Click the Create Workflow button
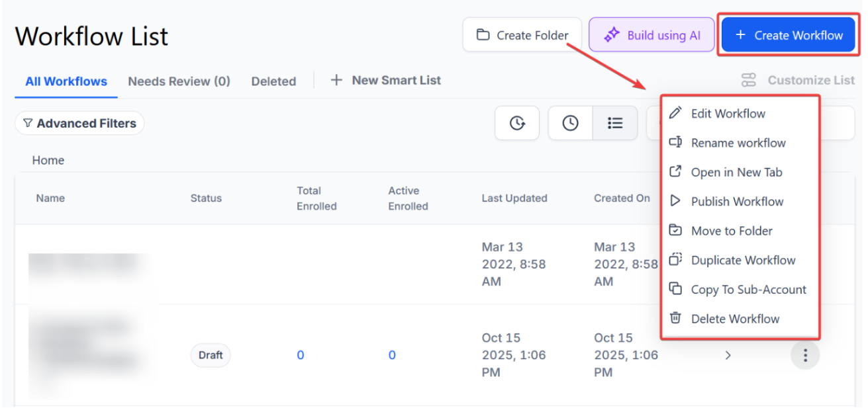The width and height of the screenshot is (868, 416). (x=788, y=35)
